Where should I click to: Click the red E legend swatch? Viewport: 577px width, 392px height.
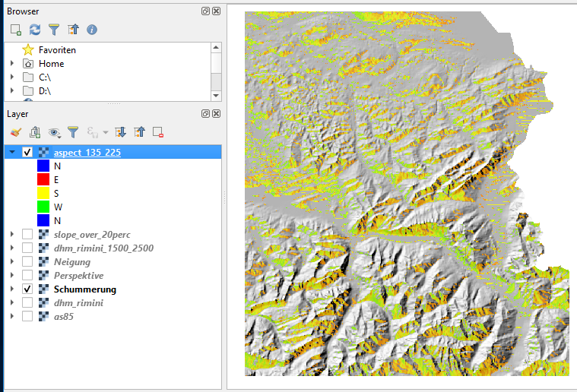43,179
